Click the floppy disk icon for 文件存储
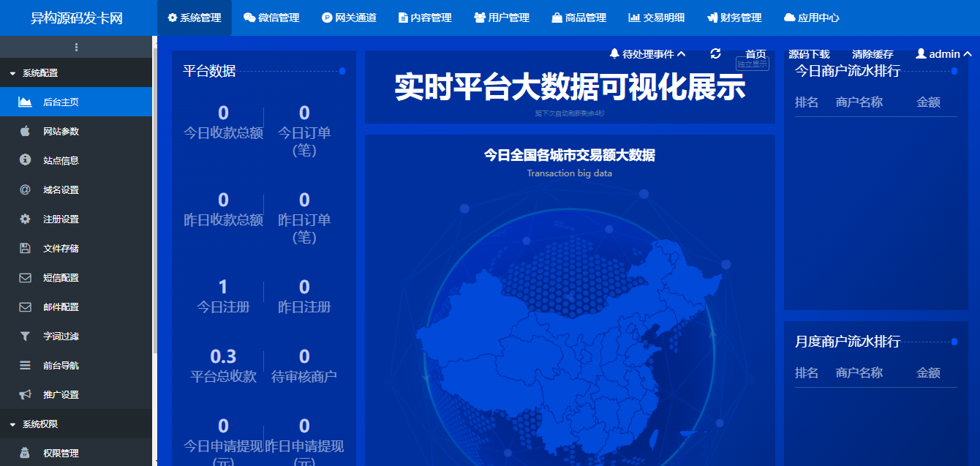980x466 pixels. [25, 248]
